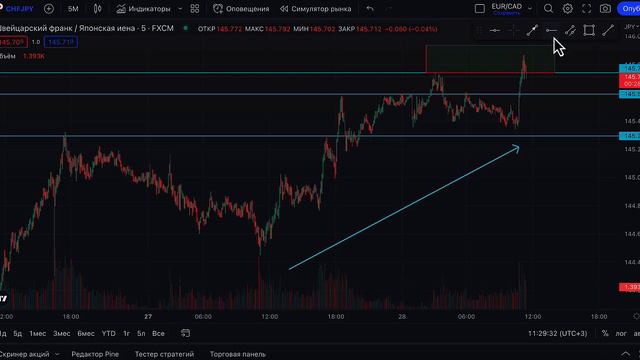Open the JPY currency dropdown on price scale

click(631, 27)
